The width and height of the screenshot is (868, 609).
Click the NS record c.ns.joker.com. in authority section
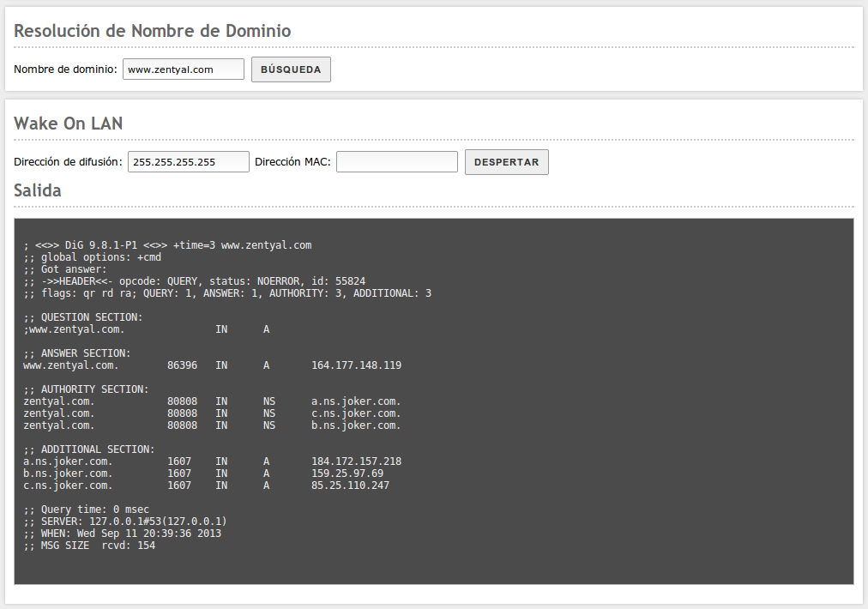click(x=356, y=413)
